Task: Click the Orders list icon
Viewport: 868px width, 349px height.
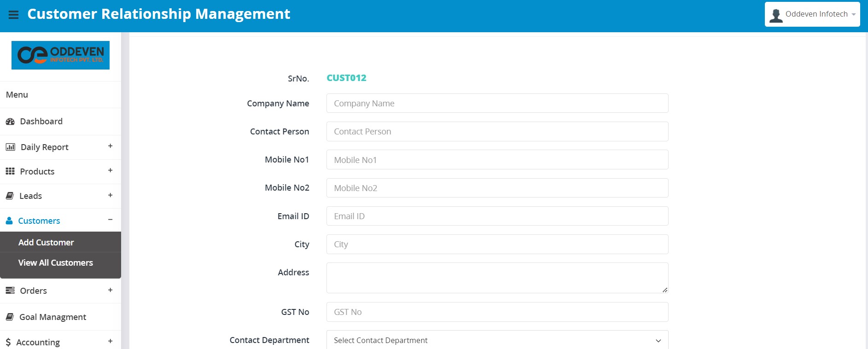Action: tap(10, 291)
